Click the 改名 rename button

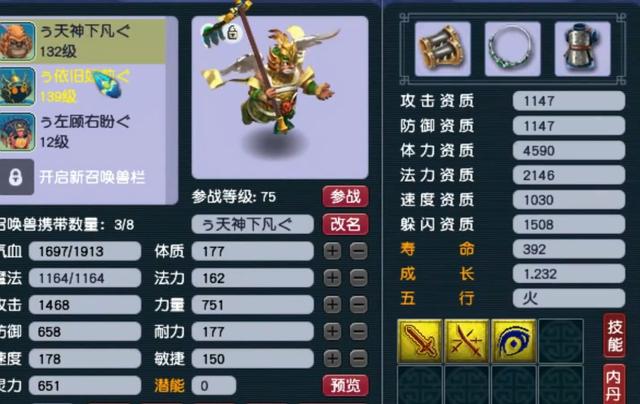coord(345,224)
